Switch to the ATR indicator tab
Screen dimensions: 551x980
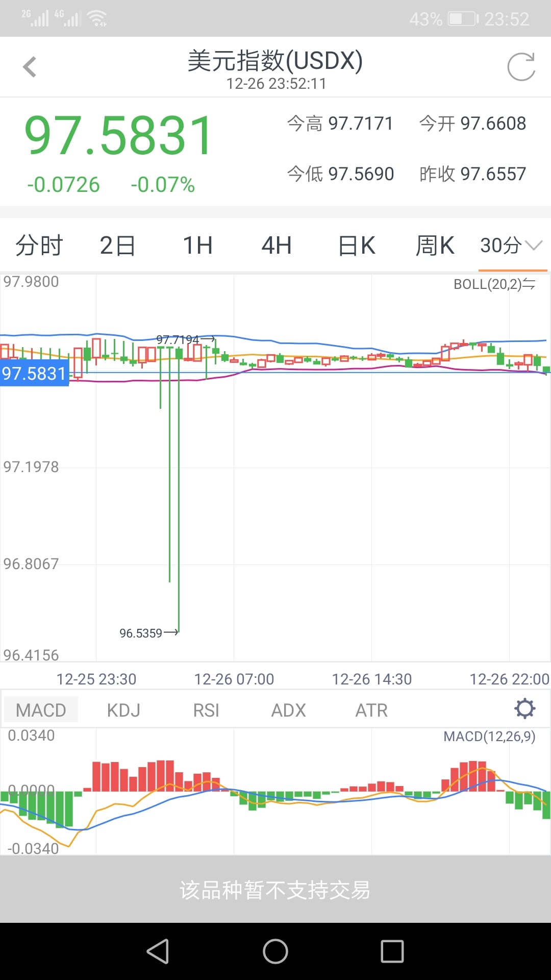click(371, 709)
